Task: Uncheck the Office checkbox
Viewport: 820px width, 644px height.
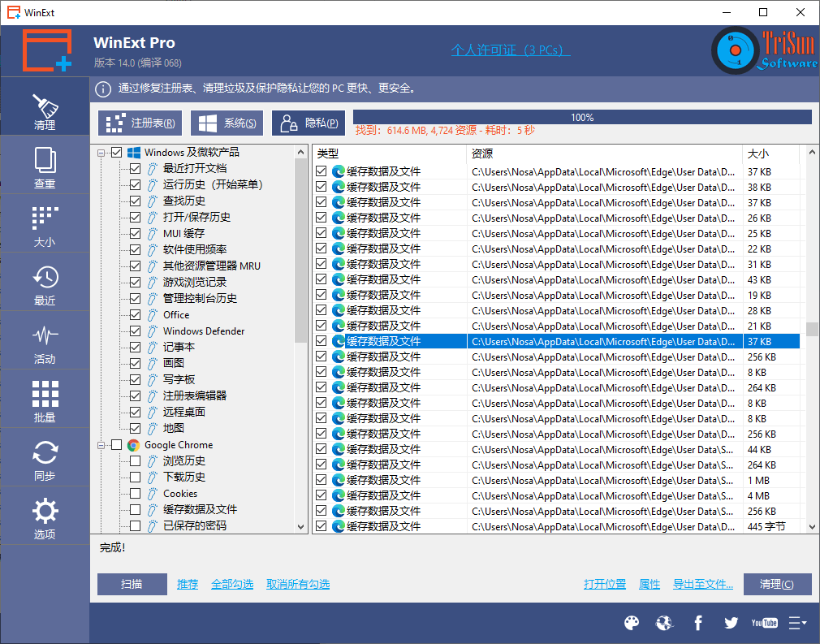Action: [135, 315]
